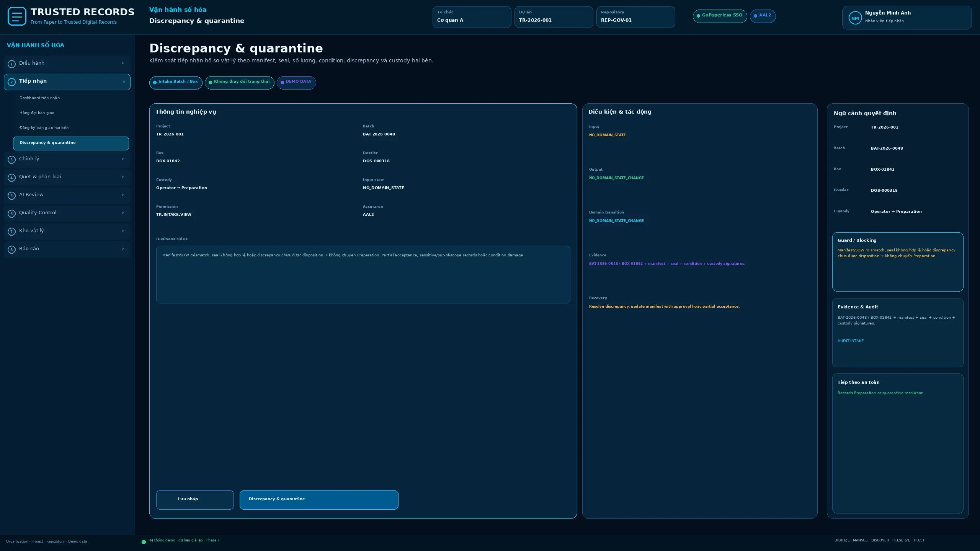Viewport: 980px width, 551px height.
Task: Click the Discrepancy & quarantine action button
Action: click(319, 500)
